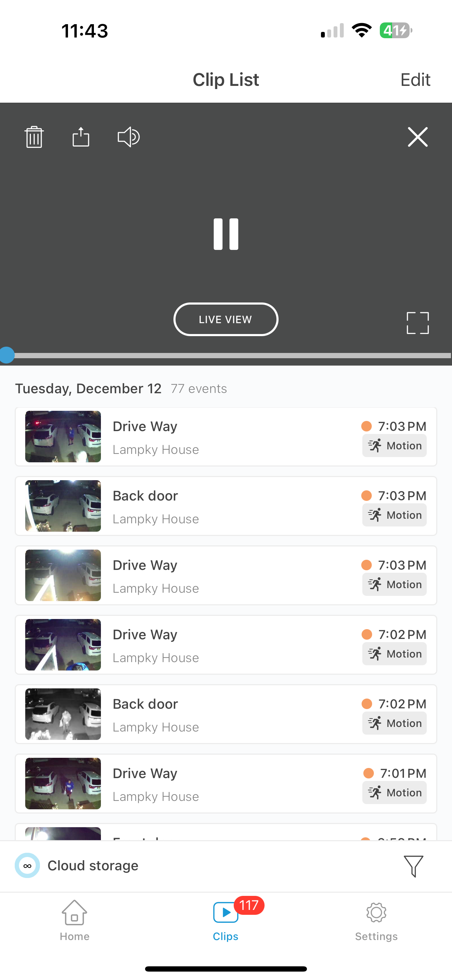Screen dimensions: 452x980
Task: Tap Motion tag on Drive Way 7:01 PM
Action: click(394, 793)
